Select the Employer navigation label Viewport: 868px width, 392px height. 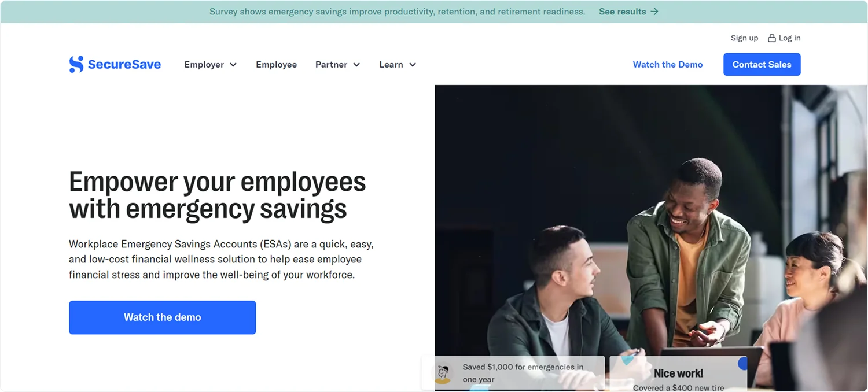204,65
